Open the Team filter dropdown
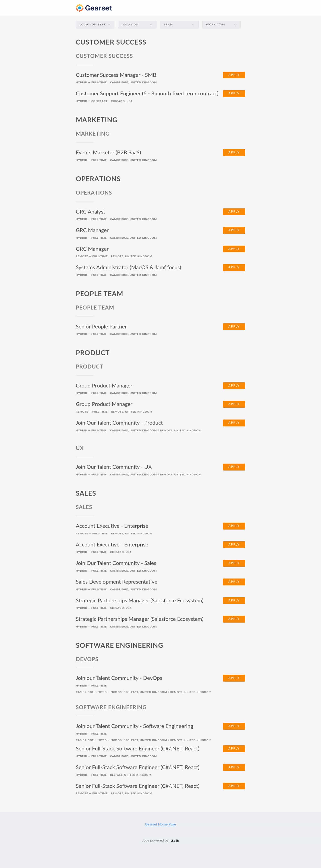 [179, 24]
